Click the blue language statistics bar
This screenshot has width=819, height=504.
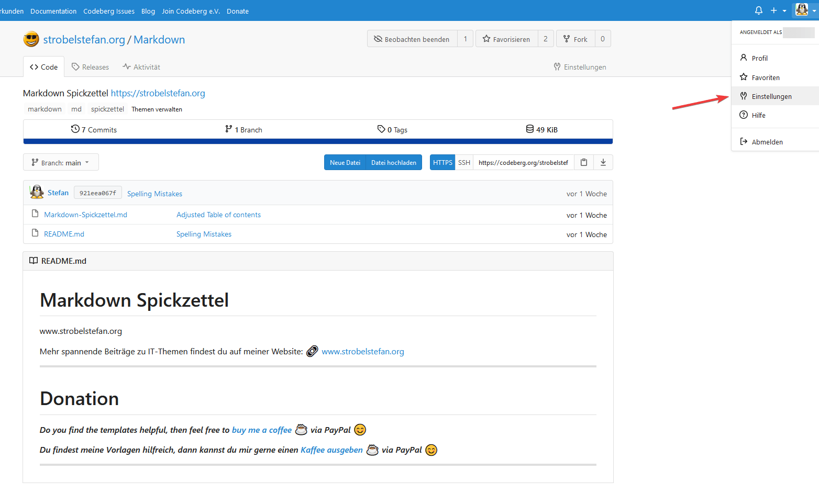[318, 141]
